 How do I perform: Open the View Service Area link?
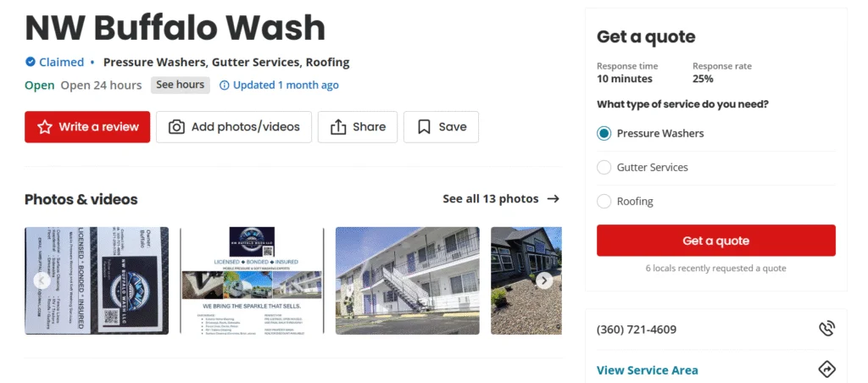647,369
